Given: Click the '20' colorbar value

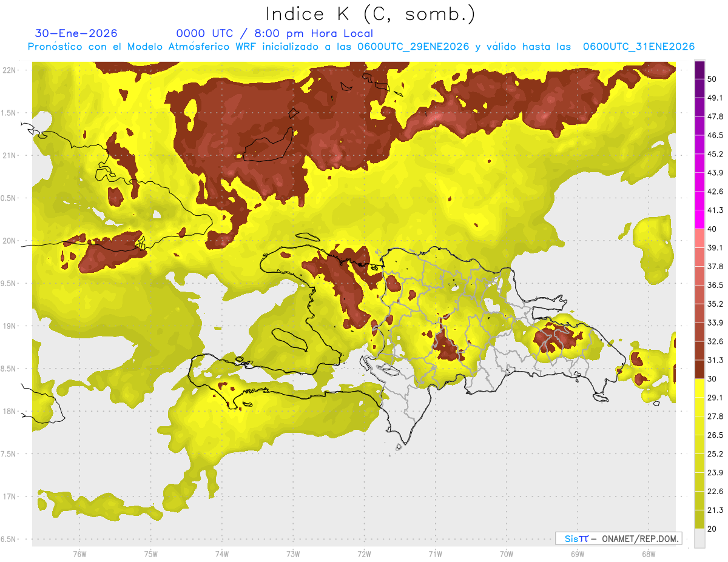Looking at the screenshot, I should (712, 530).
